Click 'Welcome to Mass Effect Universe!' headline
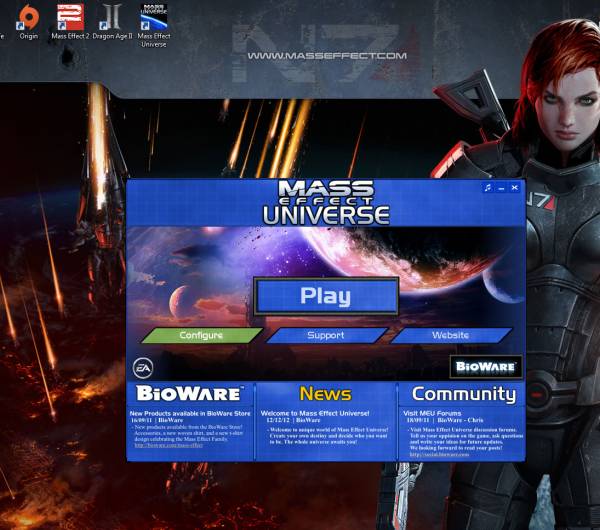This screenshot has height=530, width=600. (x=315, y=413)
